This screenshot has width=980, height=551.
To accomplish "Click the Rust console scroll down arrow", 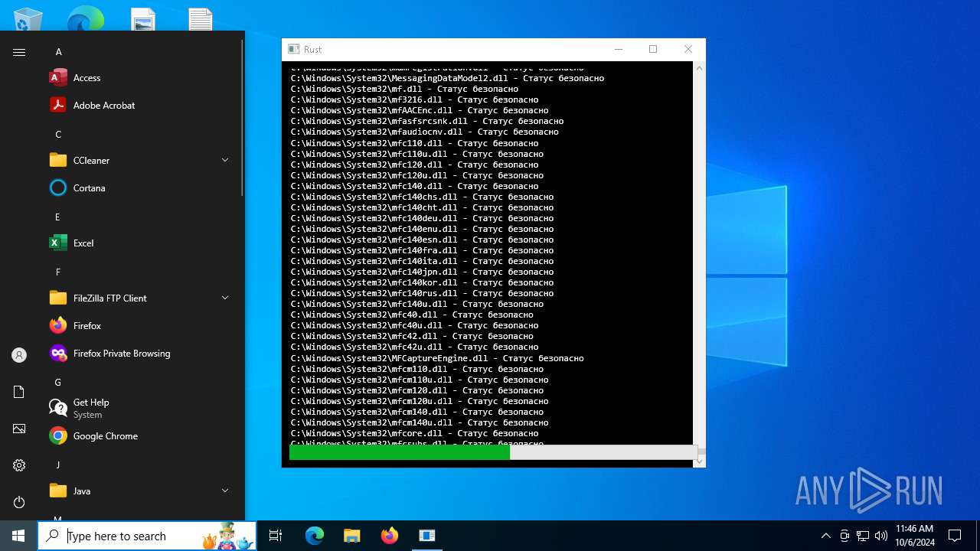I will tap(699, 461).
